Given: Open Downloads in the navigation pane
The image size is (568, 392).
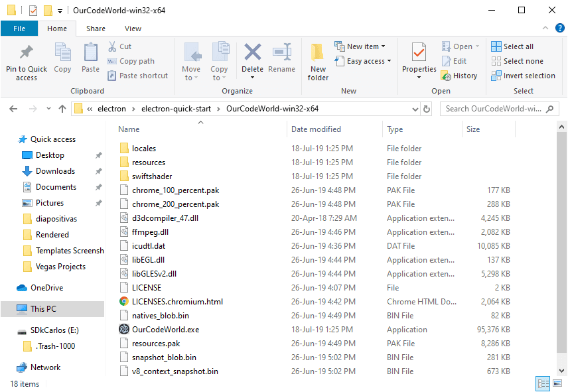Looking at the screenshot, I should [x=56, y=171].
